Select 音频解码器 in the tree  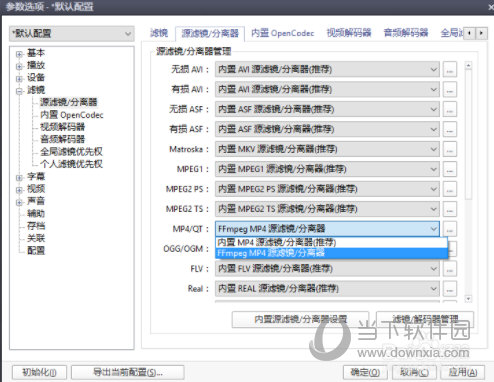[62, 139]
